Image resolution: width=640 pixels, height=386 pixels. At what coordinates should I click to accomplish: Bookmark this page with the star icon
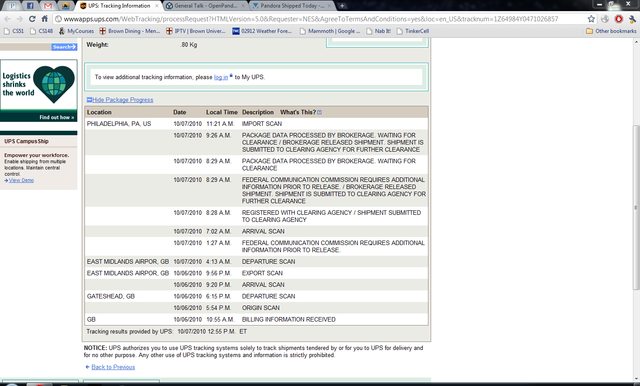click(x=591, y=19)
